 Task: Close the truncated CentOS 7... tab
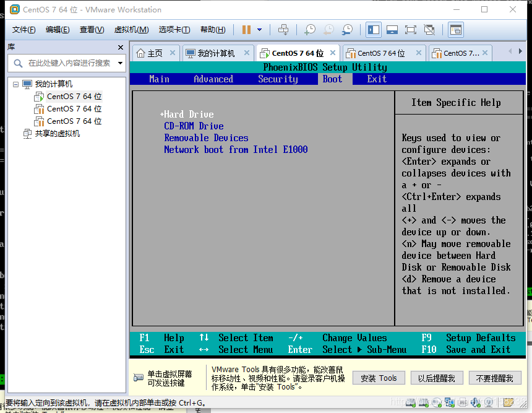coord(485,53)
